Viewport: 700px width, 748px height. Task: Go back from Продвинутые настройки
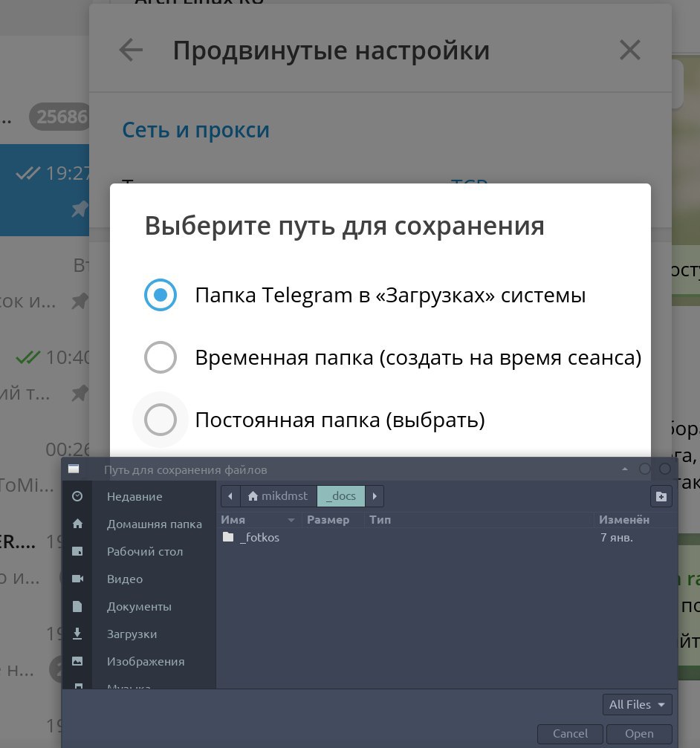click(132, 50)
